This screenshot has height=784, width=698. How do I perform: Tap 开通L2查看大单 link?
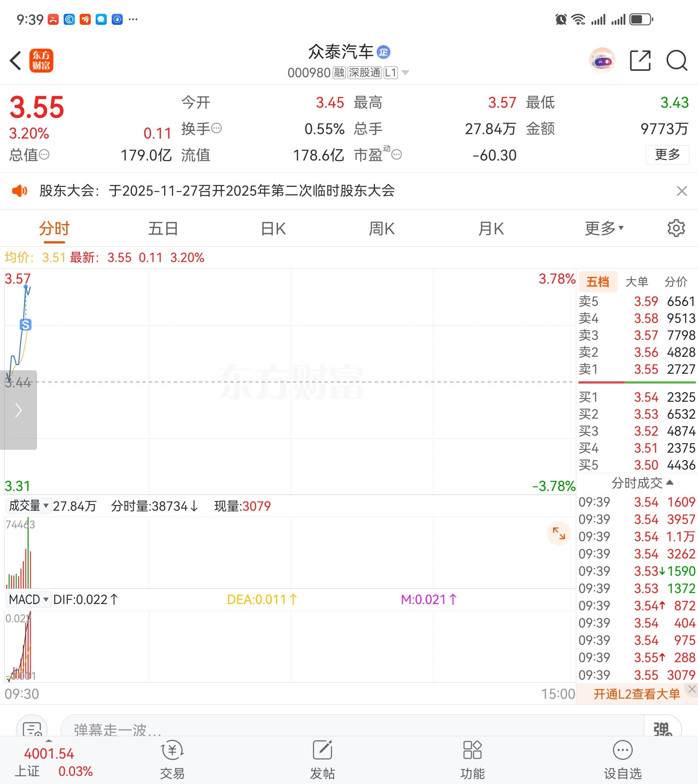[636, 694]
